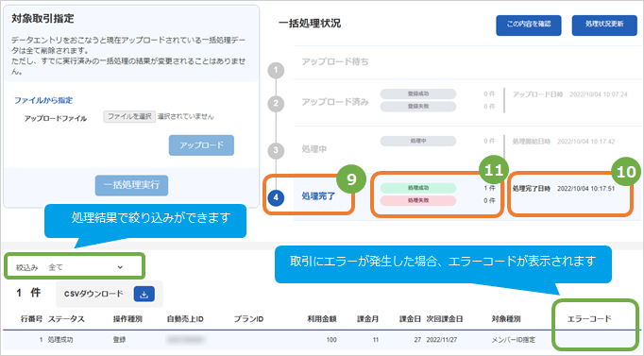This screenshot has height=356, width=644.
Task: Click the 操作種別 column header
Action: pyautogui.click(x=127, y=319)
